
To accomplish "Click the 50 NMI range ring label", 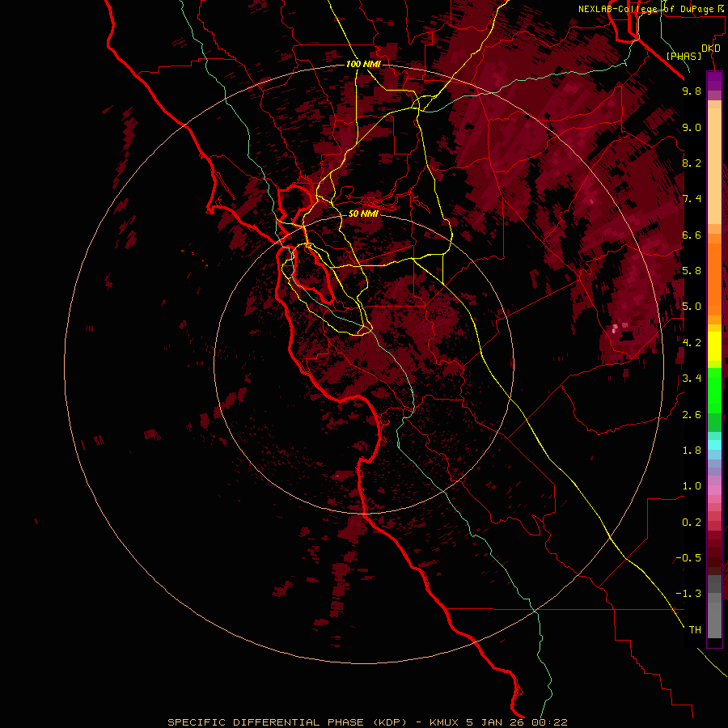I will point(363,214).
